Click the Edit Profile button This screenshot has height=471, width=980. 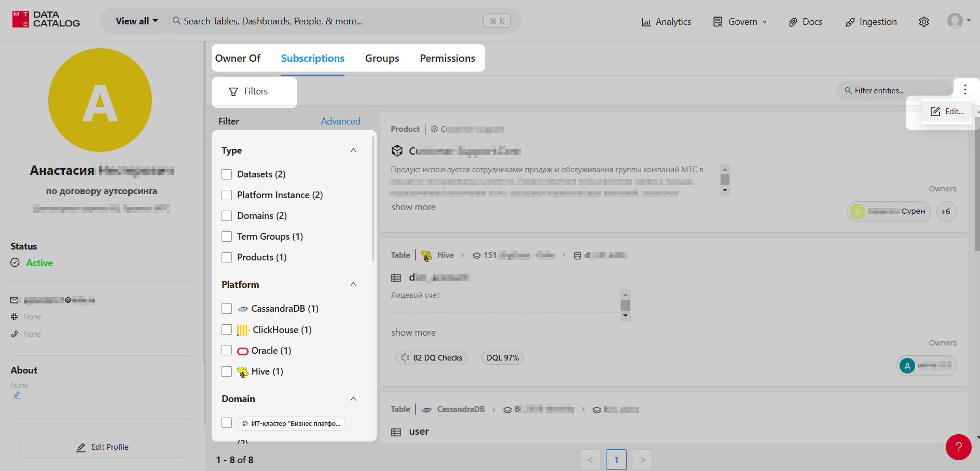point(102,447)
